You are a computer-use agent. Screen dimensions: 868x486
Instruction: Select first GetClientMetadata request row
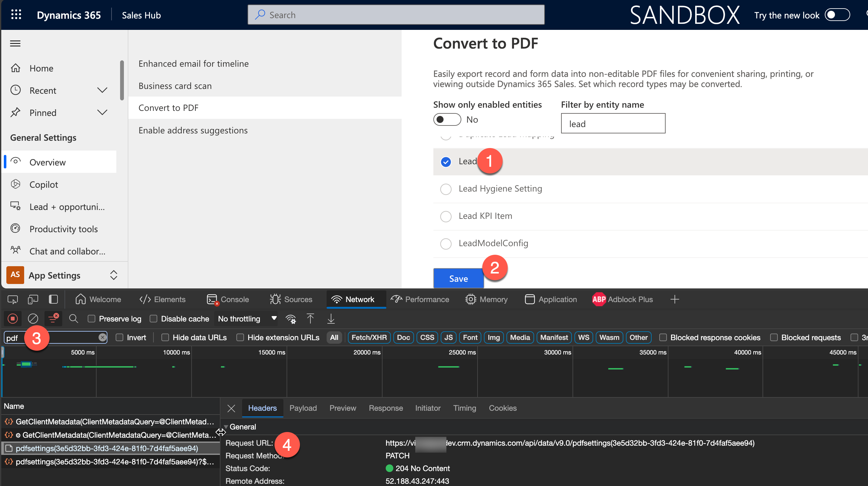[x=111, y=422]
